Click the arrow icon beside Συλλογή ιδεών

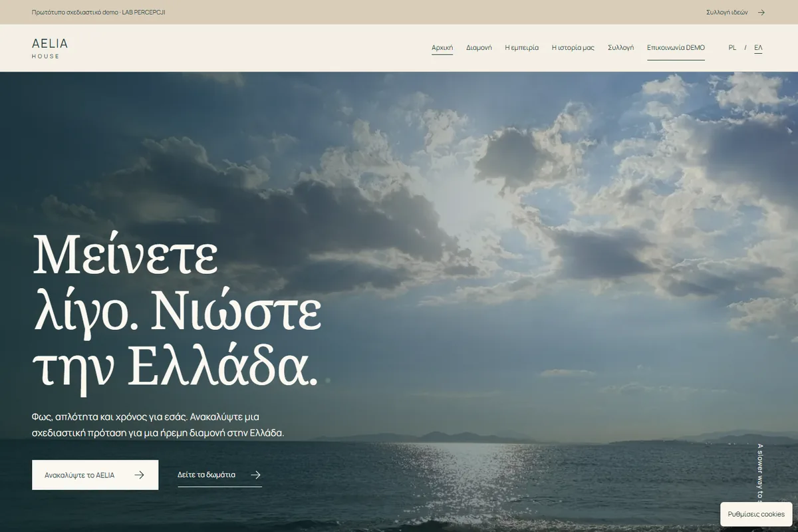click(761, 12)
